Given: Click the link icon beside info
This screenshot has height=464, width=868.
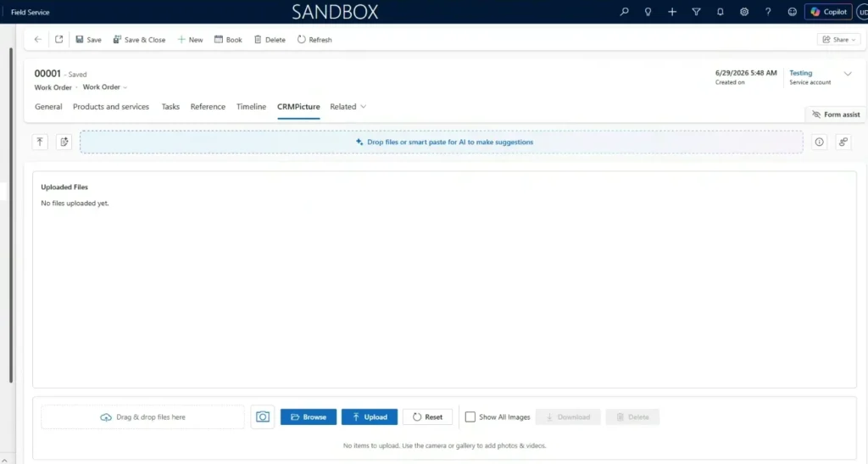Looking at the screenshot, I should tap(843, 143).
